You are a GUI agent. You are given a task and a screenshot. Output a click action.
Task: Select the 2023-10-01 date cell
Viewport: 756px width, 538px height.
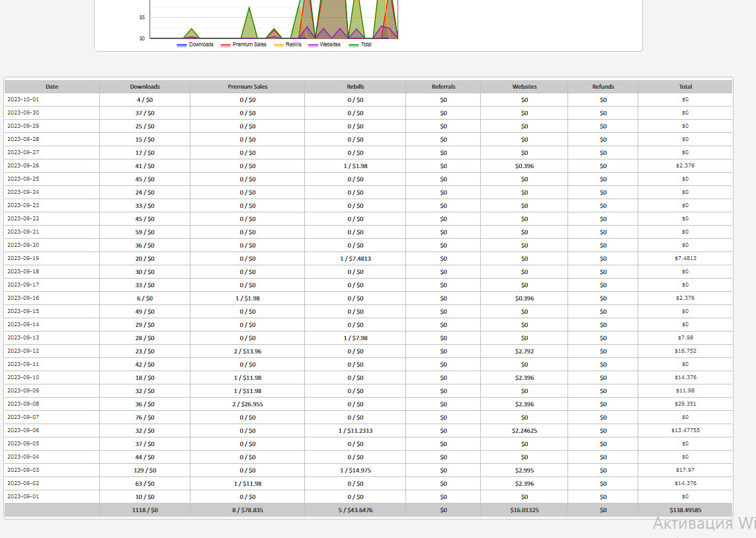tap(52, 100)
